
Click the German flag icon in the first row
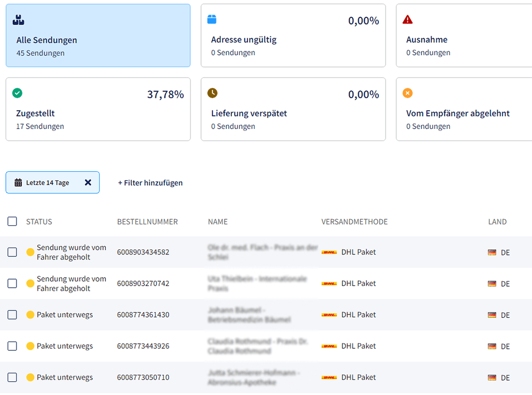[492, 252]
